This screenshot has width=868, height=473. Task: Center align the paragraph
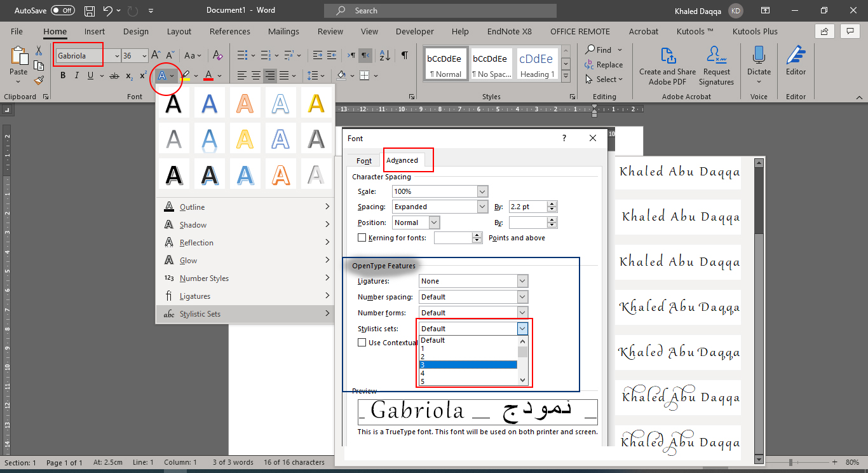tap(256, 76)
